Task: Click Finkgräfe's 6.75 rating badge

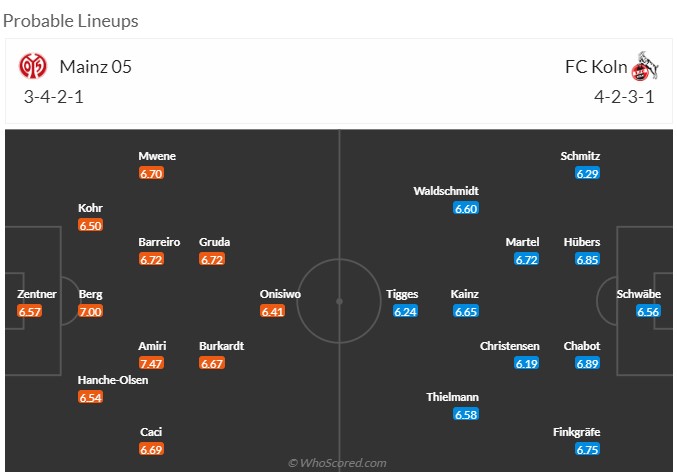Action: pos(587,450)
